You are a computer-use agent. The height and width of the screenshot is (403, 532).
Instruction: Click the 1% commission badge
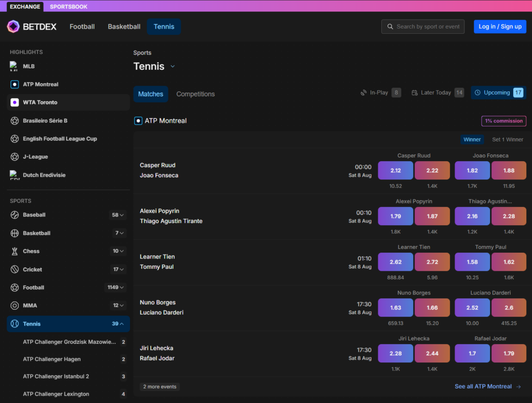pos(503,121)
